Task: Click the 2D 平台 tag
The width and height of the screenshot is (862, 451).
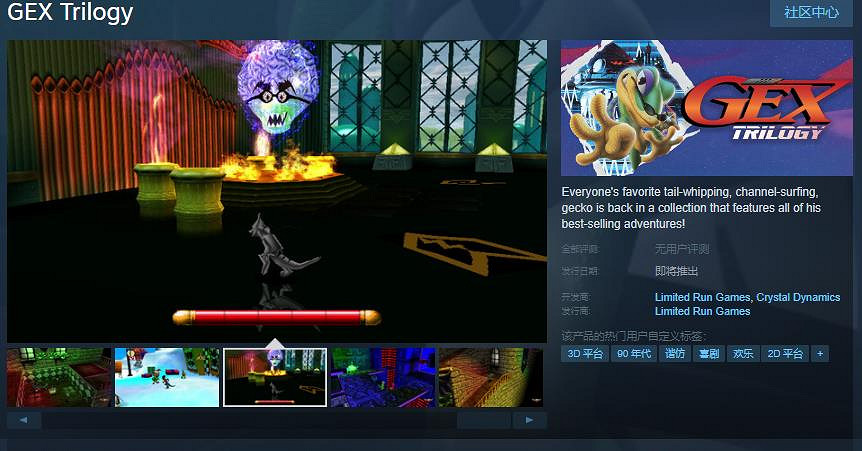Action: click(785, 353)
